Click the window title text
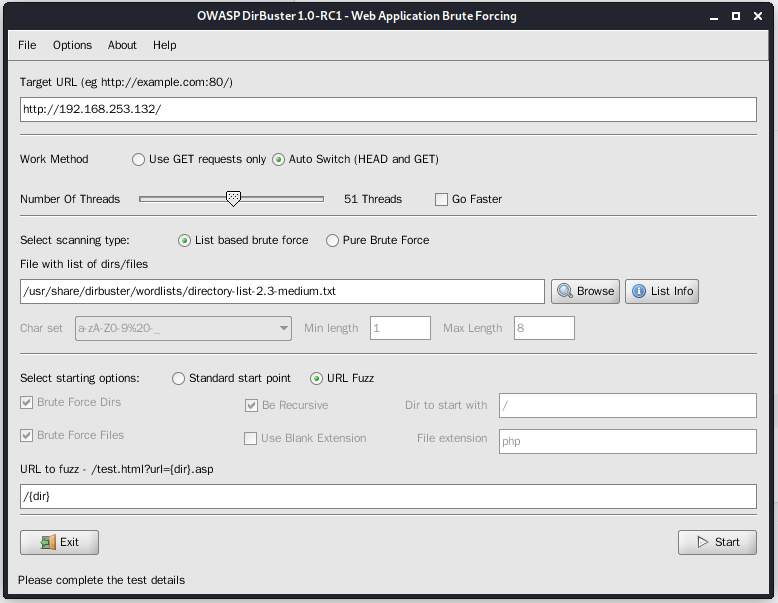 [357, 16]
